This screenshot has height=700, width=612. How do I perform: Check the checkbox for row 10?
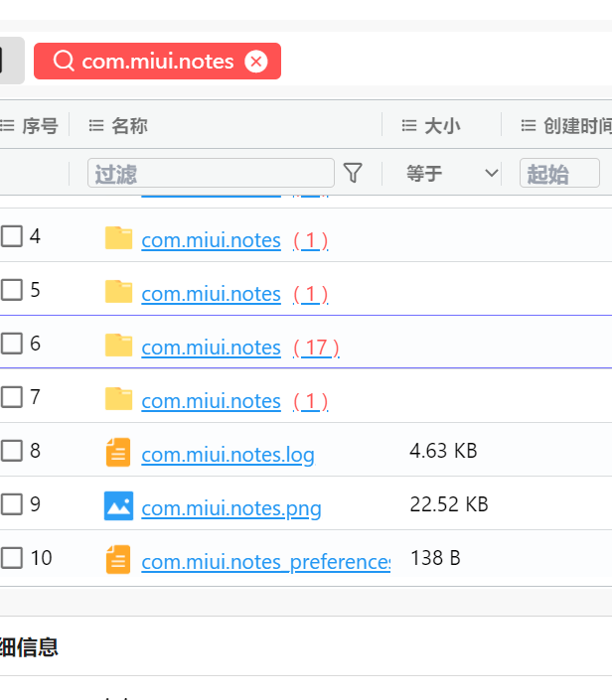pos(11,558)
